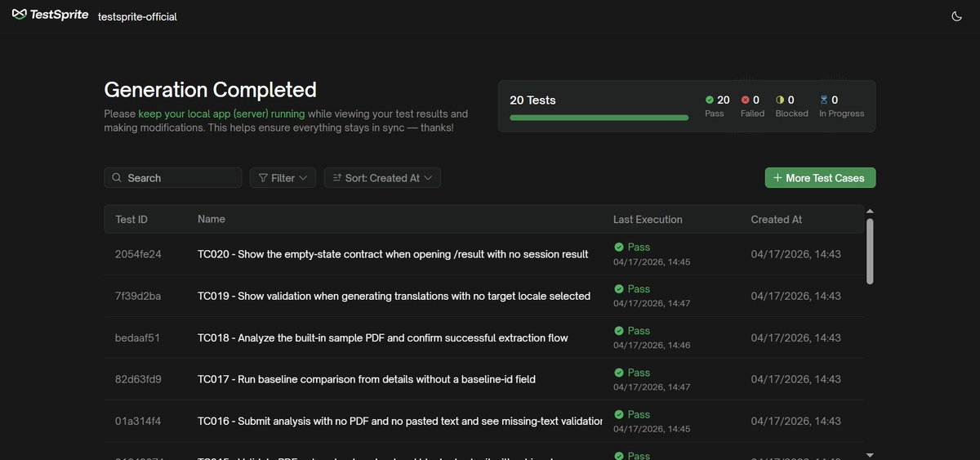Click the chevron on the Sort: Created At dropdown

(428, 177)
